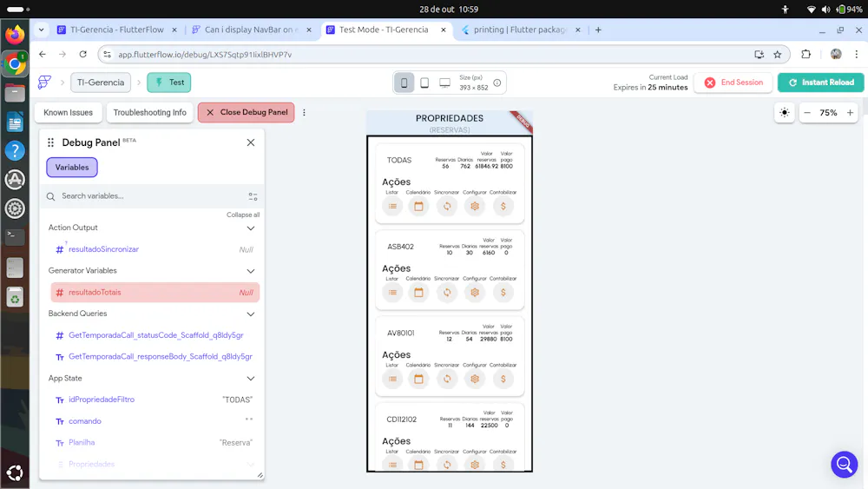Zoom in with the plus button
This screenshot has width=868, height=489.
[850, 112]
